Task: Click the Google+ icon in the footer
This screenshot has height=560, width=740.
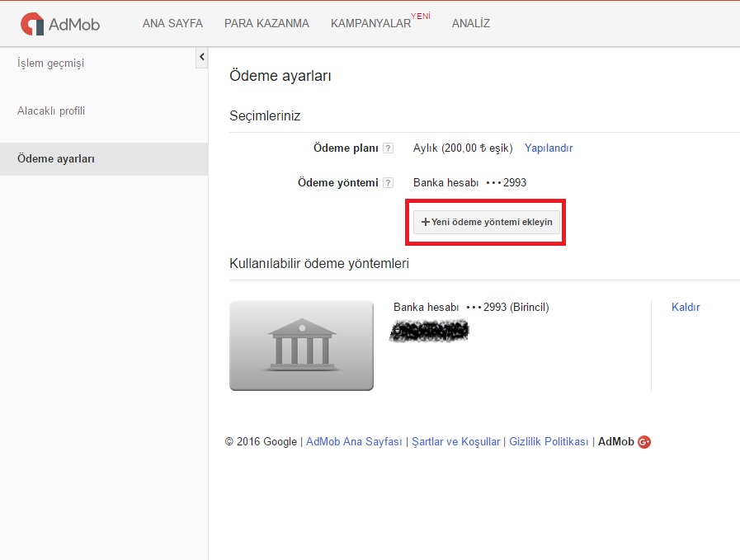Action: point(643,441)
